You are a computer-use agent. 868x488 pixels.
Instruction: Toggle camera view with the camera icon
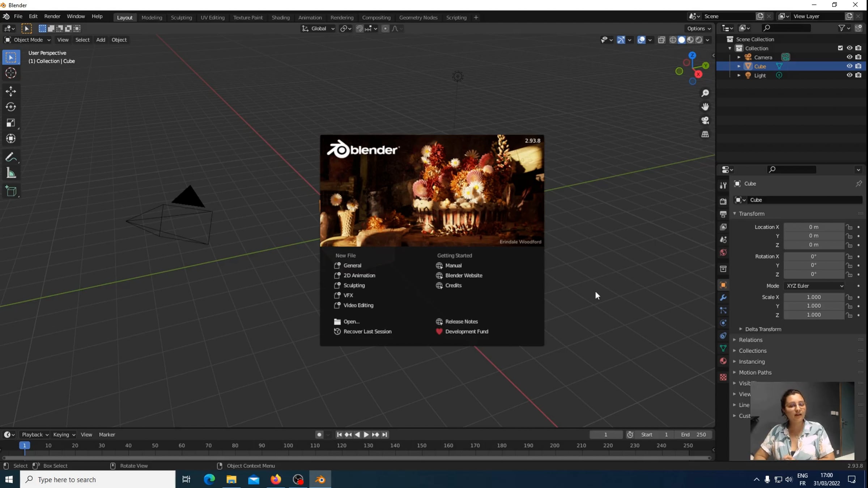click(x=705, y=120)
